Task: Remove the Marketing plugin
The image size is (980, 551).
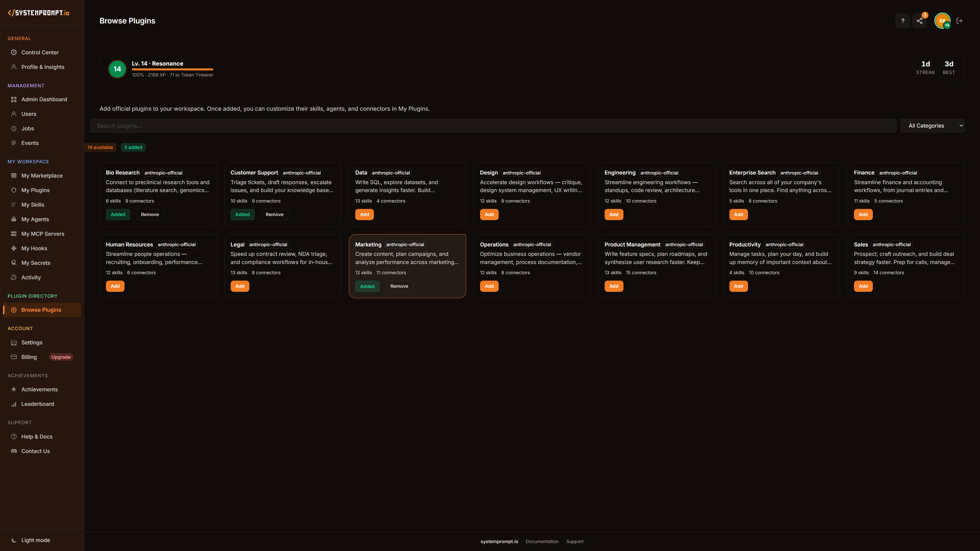Action: (399, 286)
